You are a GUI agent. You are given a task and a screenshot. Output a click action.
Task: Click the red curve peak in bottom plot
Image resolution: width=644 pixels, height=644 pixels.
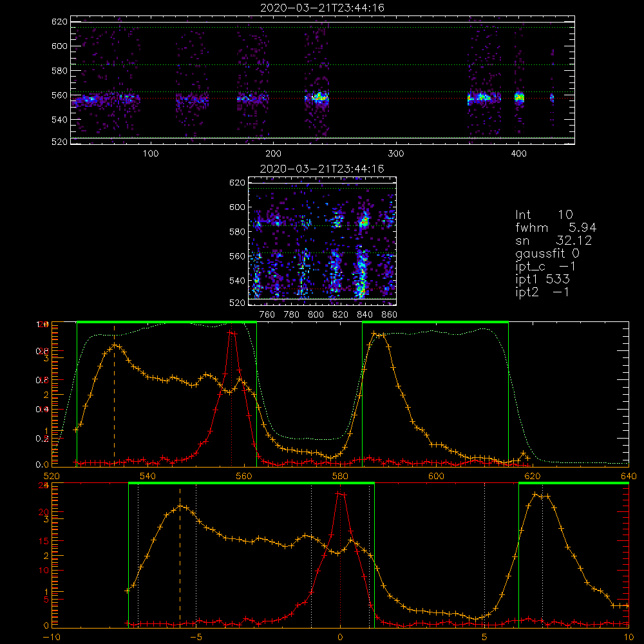pyautogui.click(x=340, y=493)
